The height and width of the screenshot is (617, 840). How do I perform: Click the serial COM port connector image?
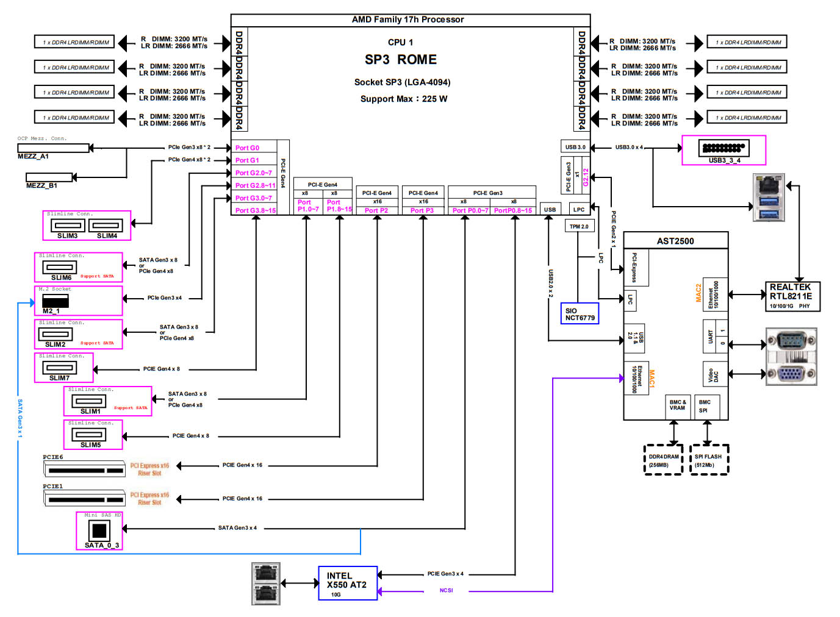[x=791, y=340]
